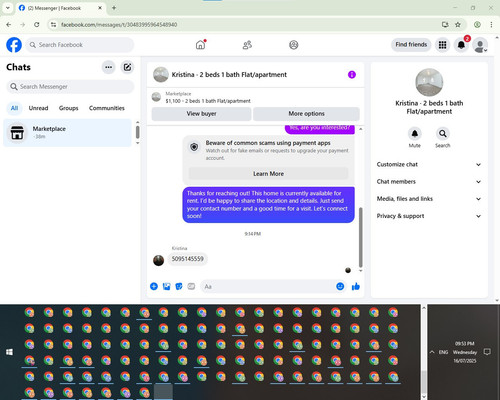
Task: Open the Friends icon in top navigation
Action: coord(247,45)
